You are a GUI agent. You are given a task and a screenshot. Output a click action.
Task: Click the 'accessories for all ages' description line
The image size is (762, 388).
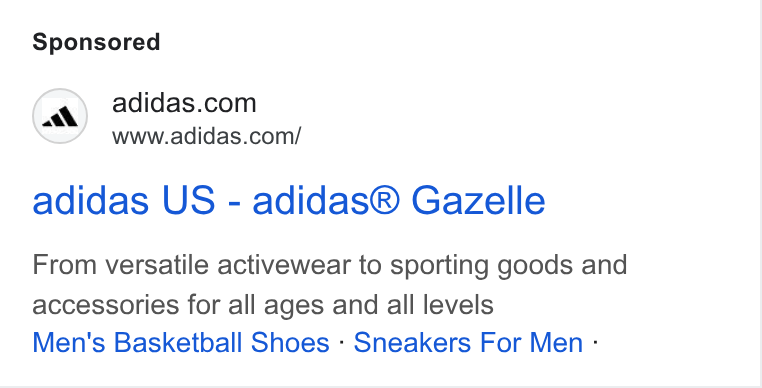point(263,305)
